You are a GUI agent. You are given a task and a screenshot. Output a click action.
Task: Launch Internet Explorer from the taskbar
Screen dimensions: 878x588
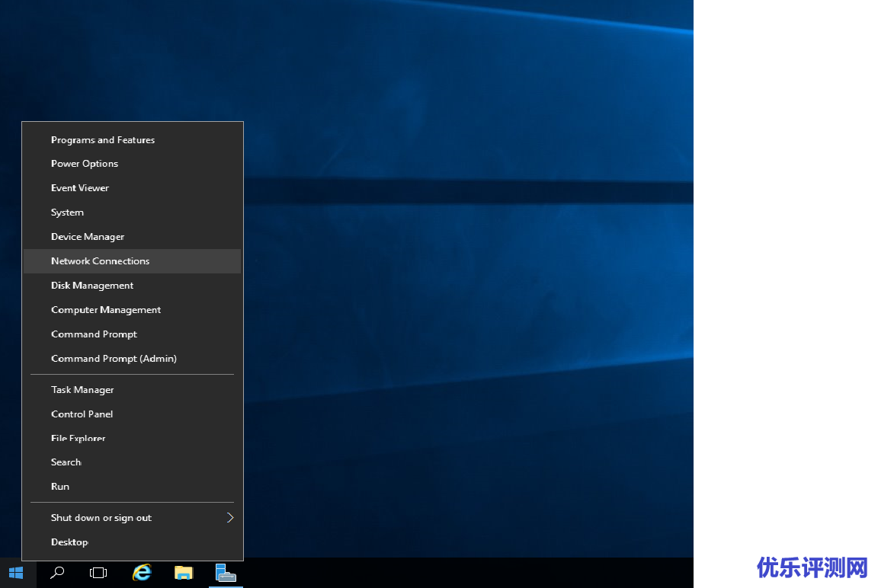[142, 573]
